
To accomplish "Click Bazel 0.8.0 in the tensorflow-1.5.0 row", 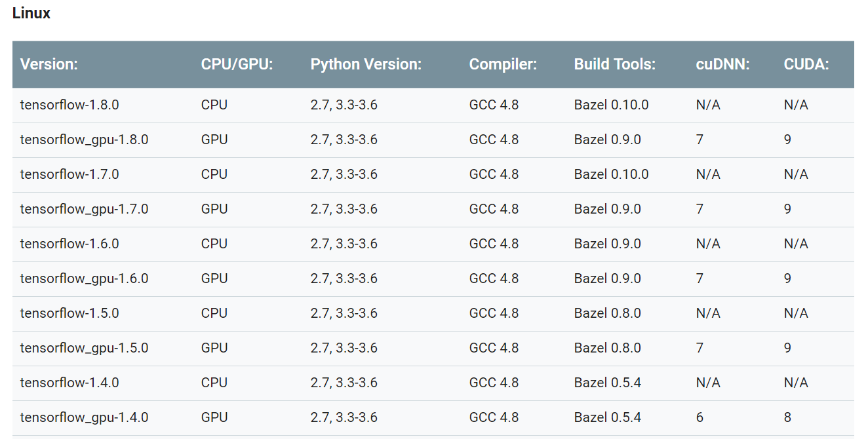I will [x=608, y=313].
